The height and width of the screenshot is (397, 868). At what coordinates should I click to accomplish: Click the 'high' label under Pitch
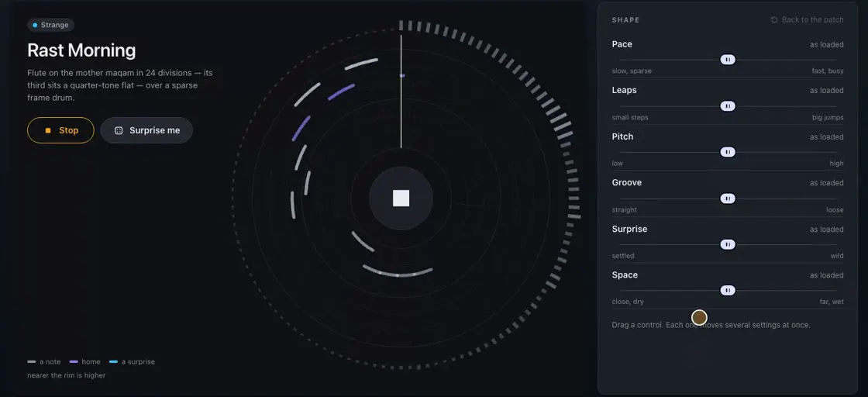[836, 164]
